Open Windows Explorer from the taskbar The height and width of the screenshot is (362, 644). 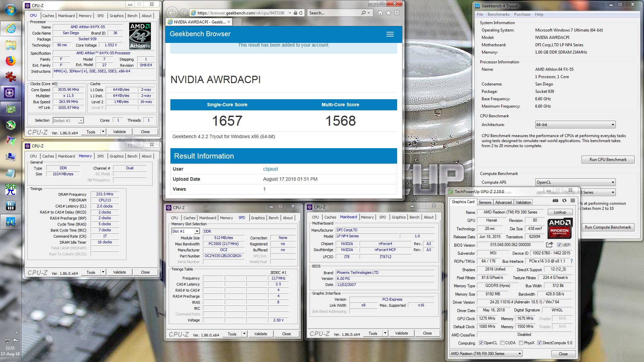coord(10,45)
